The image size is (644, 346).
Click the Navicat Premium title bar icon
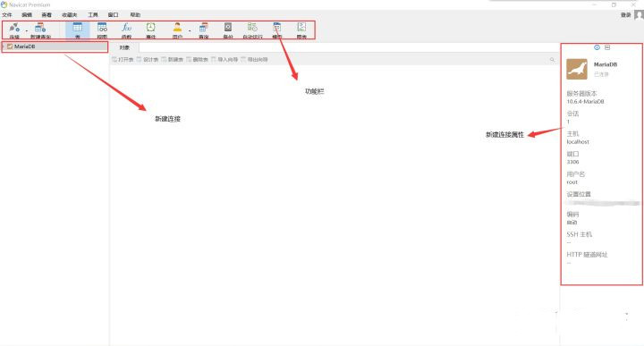(4, 4)
